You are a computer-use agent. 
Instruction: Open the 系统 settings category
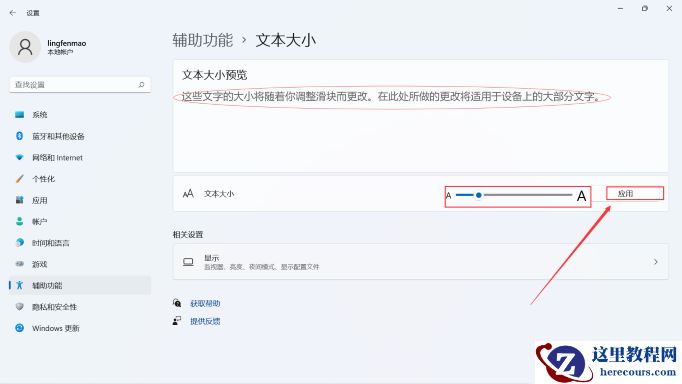[80, 115]
